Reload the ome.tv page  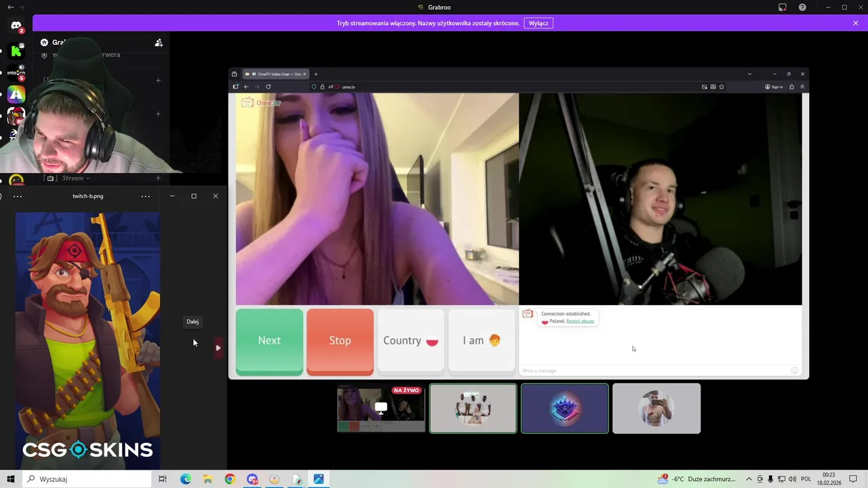coord(268,87)
